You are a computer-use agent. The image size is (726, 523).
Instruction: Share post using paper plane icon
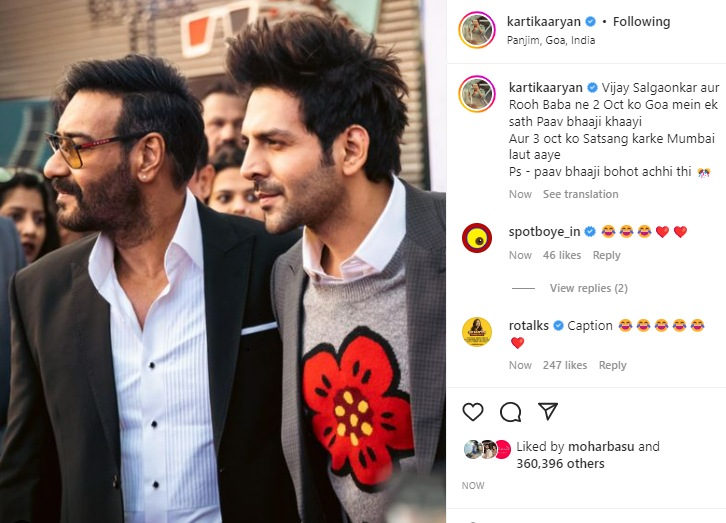pyautogui.click(x=548, y=411)
